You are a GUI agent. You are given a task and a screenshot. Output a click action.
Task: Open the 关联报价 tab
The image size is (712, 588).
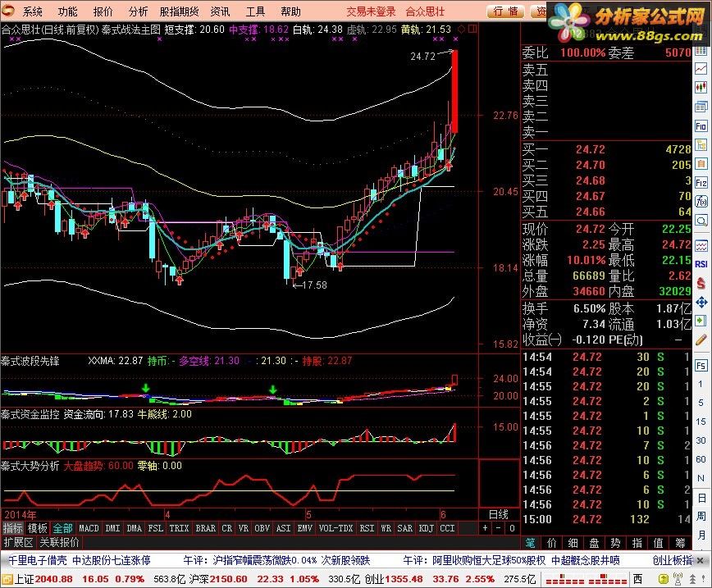[x=60, y=542]
